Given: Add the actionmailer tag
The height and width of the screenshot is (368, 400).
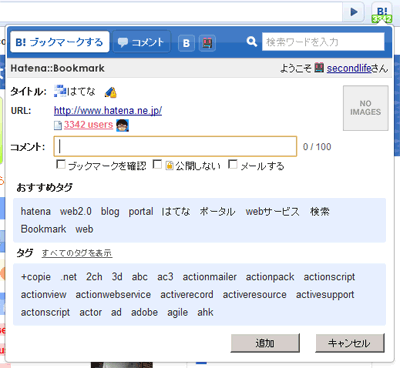Looking at the screenshot, I should (x=210, y=277).
